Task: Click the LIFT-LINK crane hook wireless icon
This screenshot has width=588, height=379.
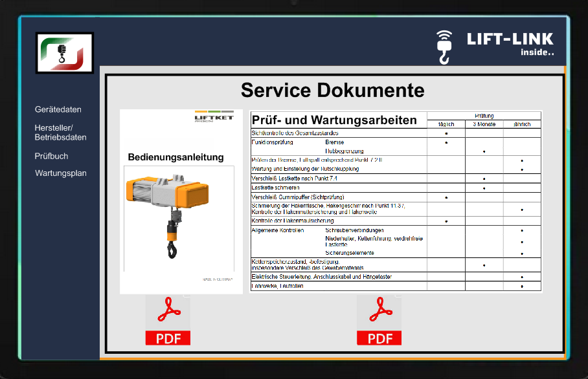Action: click(444, 47)
